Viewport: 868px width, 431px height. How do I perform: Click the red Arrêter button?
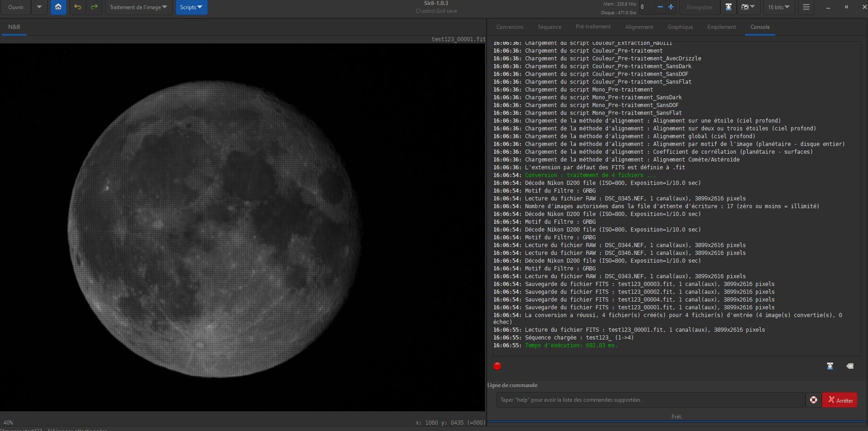840,400
